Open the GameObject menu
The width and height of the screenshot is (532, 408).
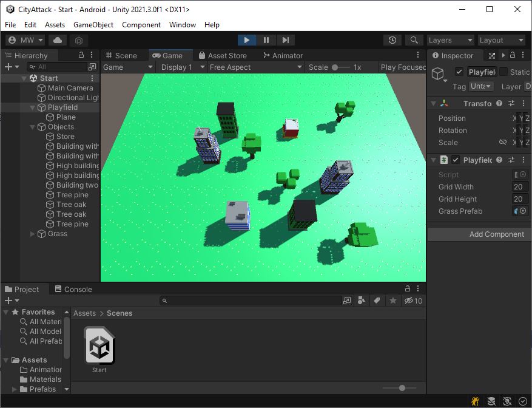92,25
